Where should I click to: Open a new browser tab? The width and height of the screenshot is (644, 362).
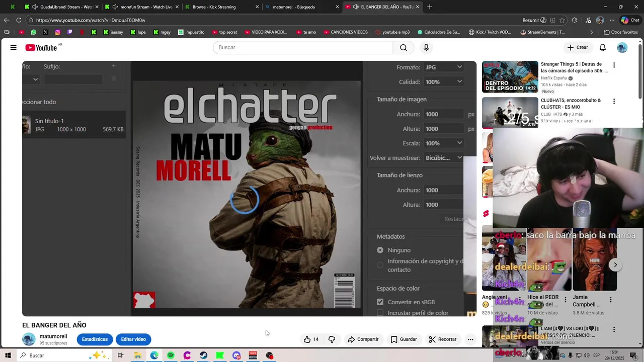(430, 7)
